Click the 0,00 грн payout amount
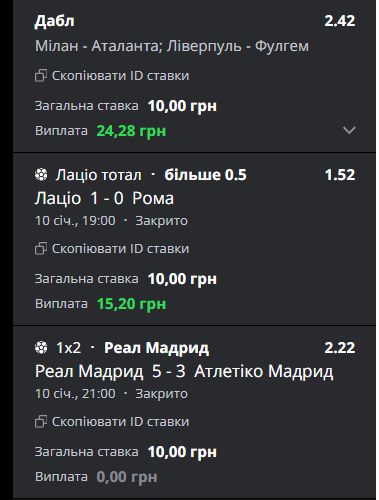Viewport: 379px width, 500px height. 127,477
